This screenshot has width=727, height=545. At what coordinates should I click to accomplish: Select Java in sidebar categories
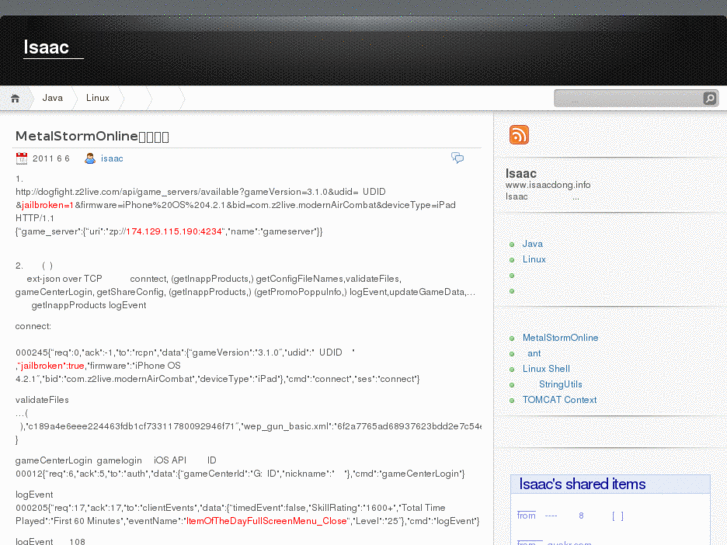[x=532, y=244]
